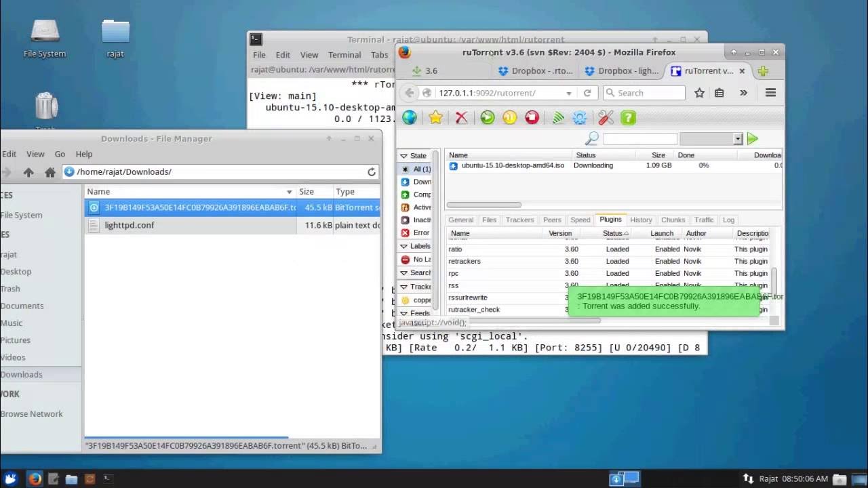This screenshot has height=488, width=868.
Task: Open Firefox bookmarks list clipboard icon
Action: 719,93
